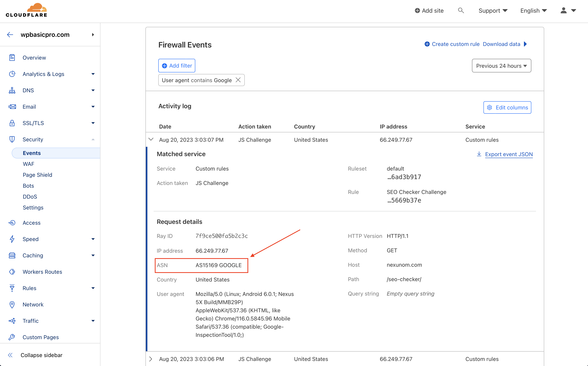Click the Add filter button
The image size is (588, 366).
tap(177, 65)
